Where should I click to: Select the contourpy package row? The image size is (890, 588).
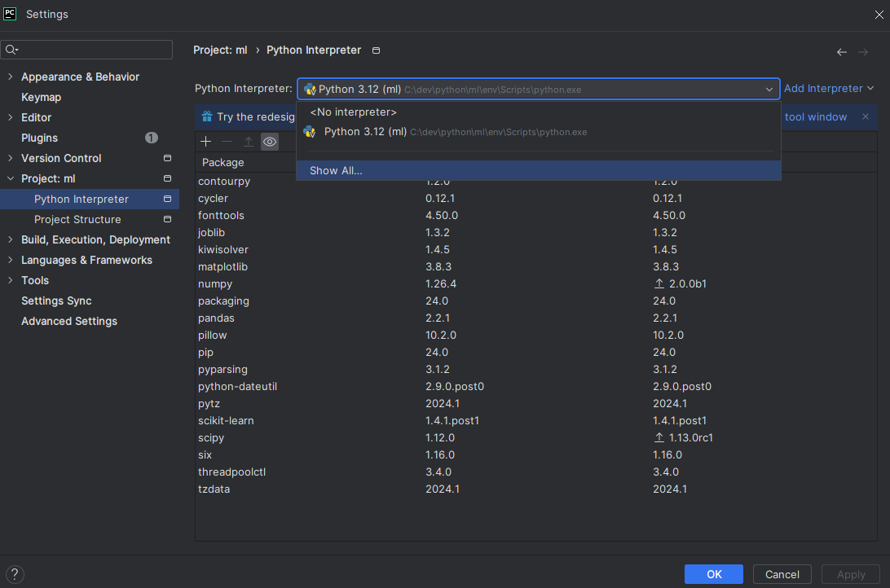click(536, 182)
